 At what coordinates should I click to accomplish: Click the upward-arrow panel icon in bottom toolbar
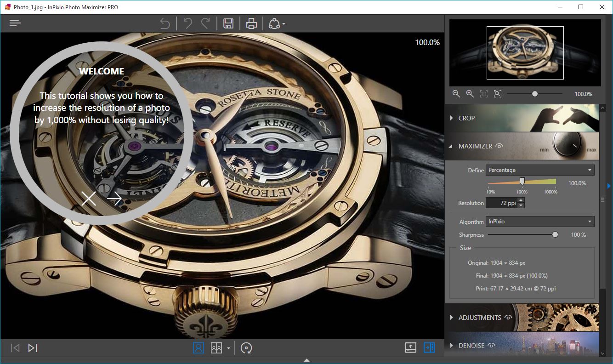[411, 348]
